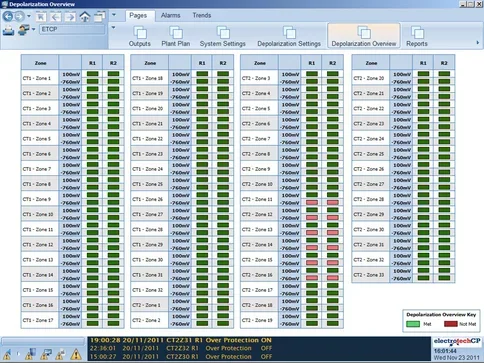This screenshot has height=363, width=484.
Task: Click the red -760mV R1 indicator for CT2 Zone 11
Action: pyautogui.click(x=312, y=203)
